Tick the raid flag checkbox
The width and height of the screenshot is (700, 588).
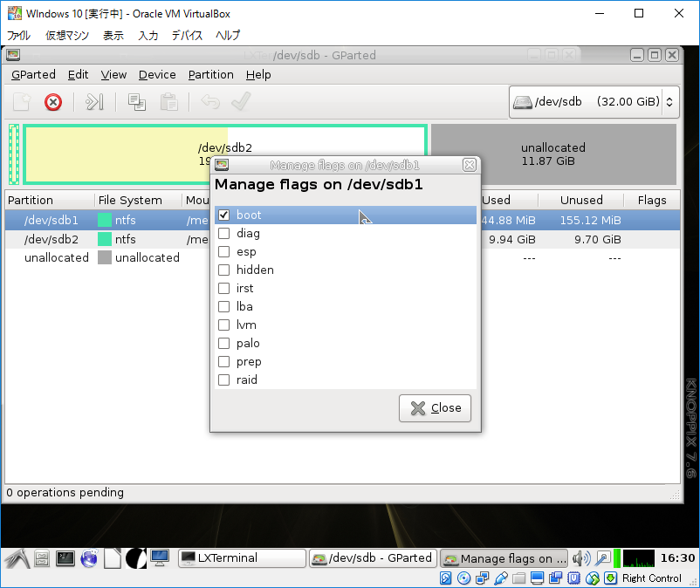(x=223, y=379)
